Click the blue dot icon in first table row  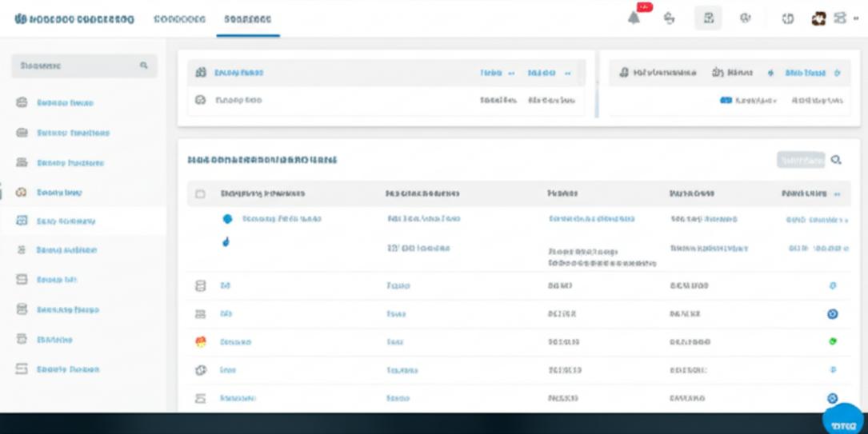tap(226, 218)
